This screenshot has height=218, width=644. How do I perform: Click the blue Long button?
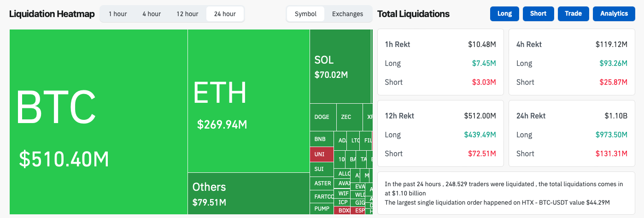click(504, 14)
